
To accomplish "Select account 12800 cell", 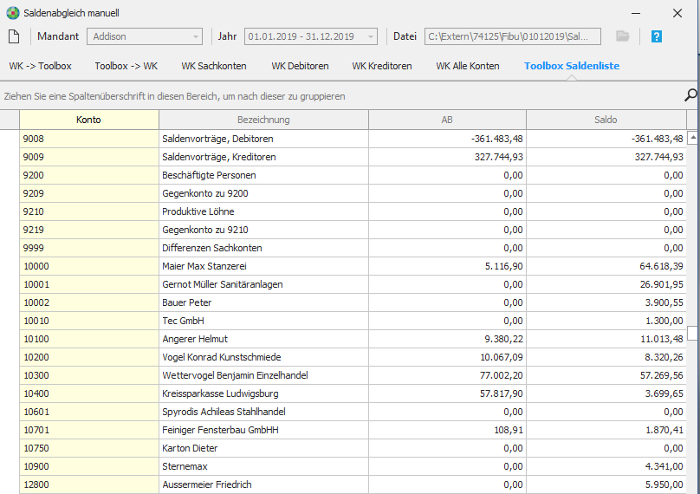I will pyautogui.click(x=89, y=485).
